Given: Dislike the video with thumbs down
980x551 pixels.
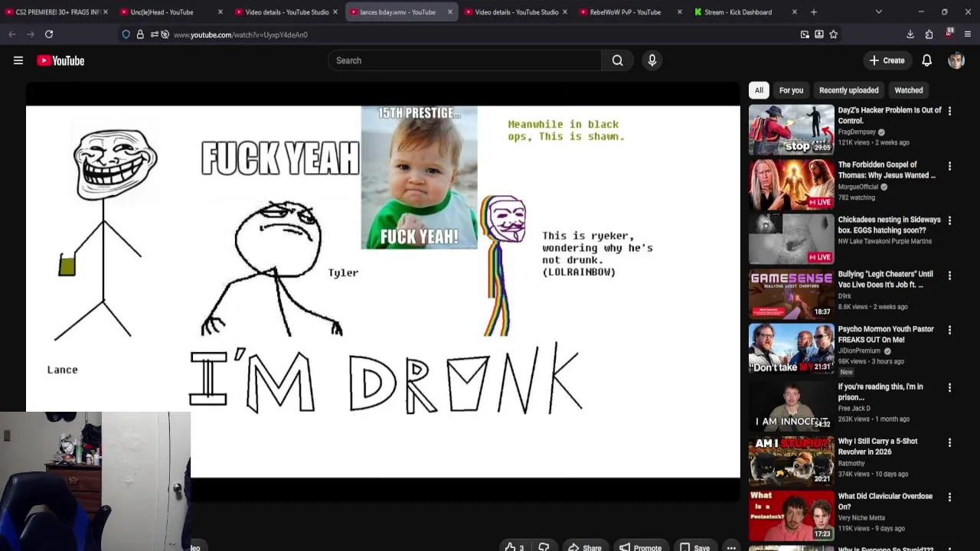Looking at the screenshot, I should click(x=544, y=546).
